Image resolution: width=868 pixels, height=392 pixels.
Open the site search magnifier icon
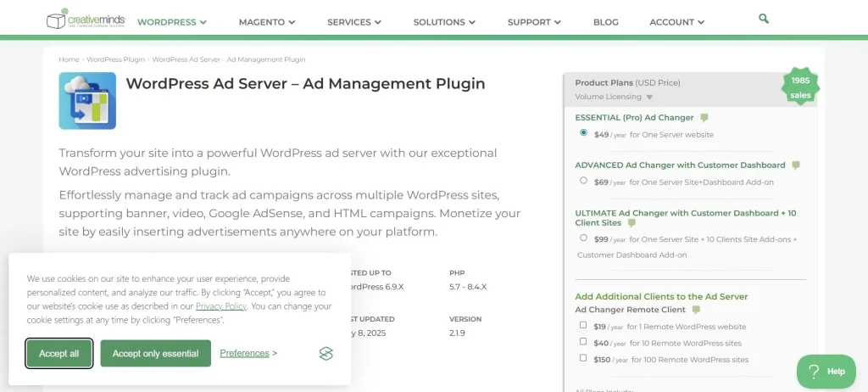(x=764, y=19)
